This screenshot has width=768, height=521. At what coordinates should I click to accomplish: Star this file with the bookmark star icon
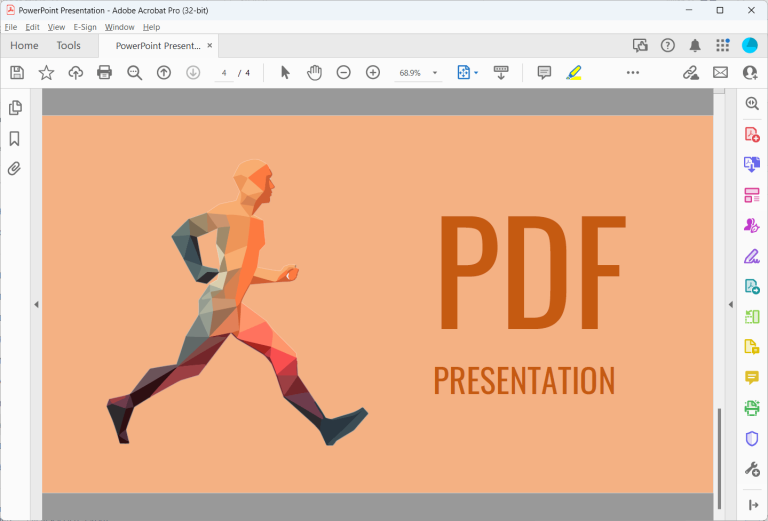tap(46, 72)
